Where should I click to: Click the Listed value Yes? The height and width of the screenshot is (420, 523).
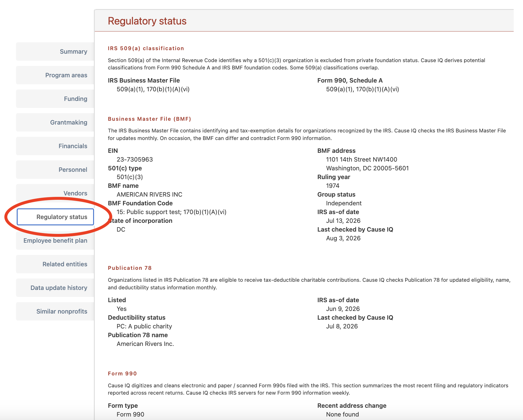[x=122, y=309]
